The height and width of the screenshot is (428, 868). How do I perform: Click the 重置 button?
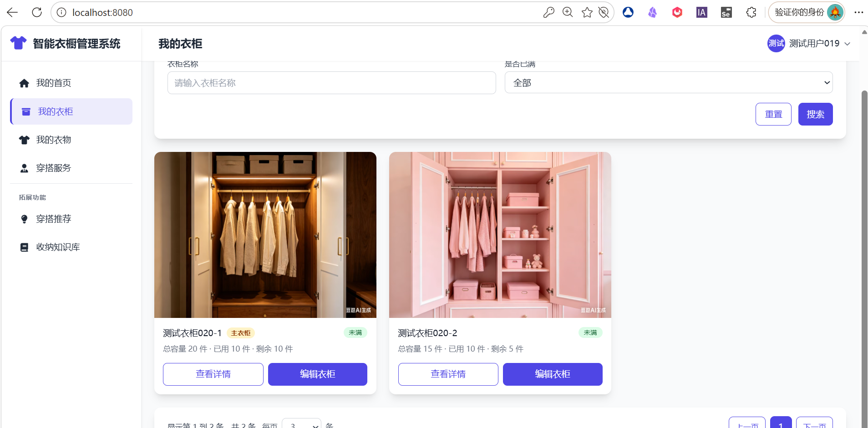[x=773, y=114]
